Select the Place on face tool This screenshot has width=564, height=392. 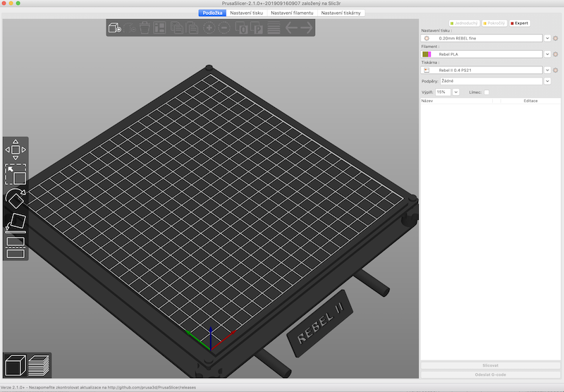click(x=16, y=223)
